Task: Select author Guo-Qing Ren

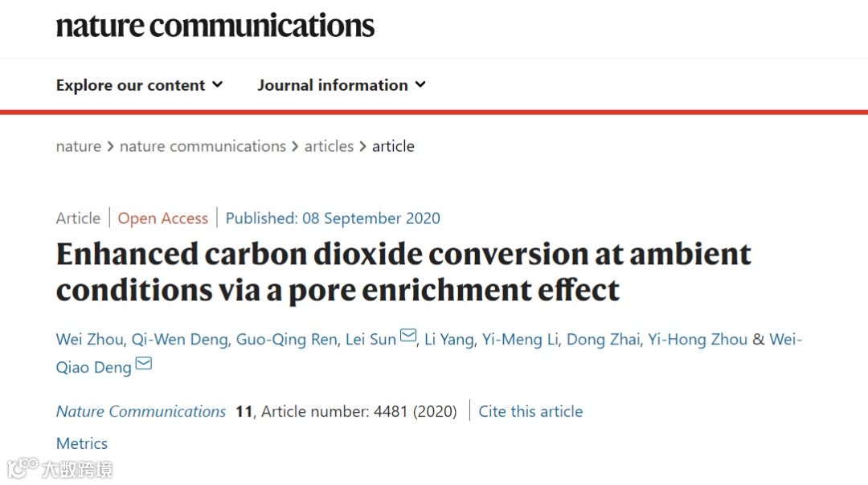Action: tap(286, 340)
